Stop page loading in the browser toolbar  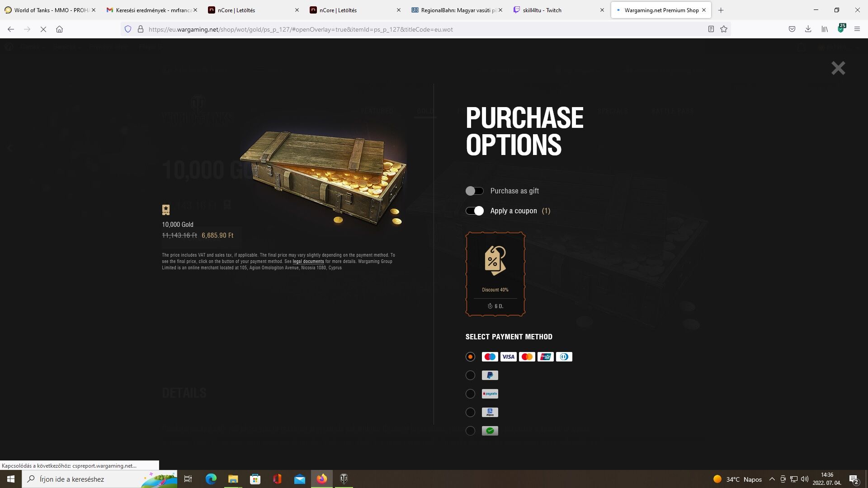tap(43, 29)
